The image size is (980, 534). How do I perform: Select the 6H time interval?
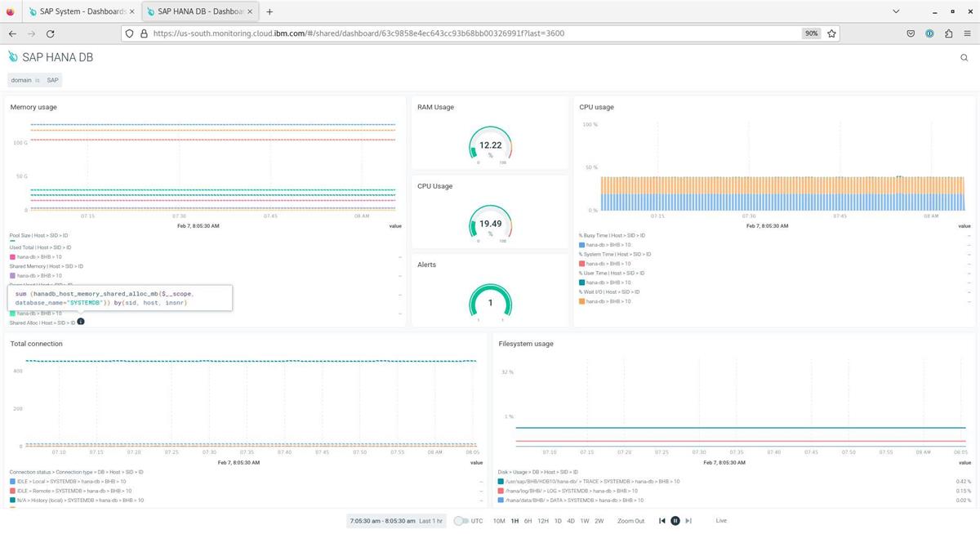tap(528, 520)
